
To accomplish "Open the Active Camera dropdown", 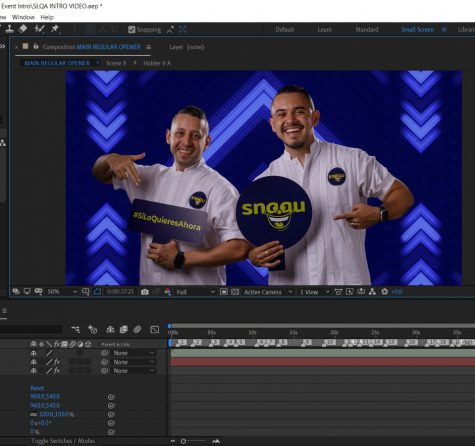I will pos(268,292).
